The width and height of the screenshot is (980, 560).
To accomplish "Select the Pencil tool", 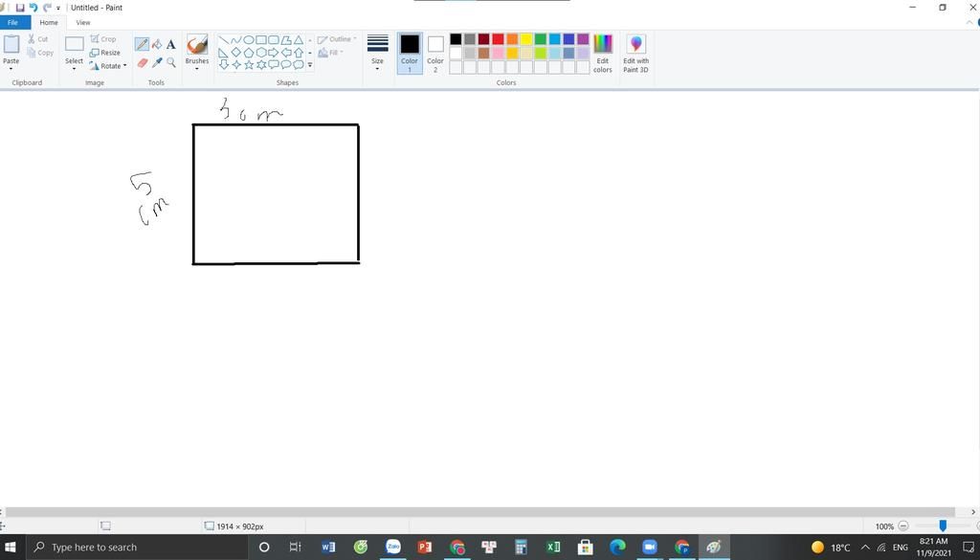I will pos(142,43).
